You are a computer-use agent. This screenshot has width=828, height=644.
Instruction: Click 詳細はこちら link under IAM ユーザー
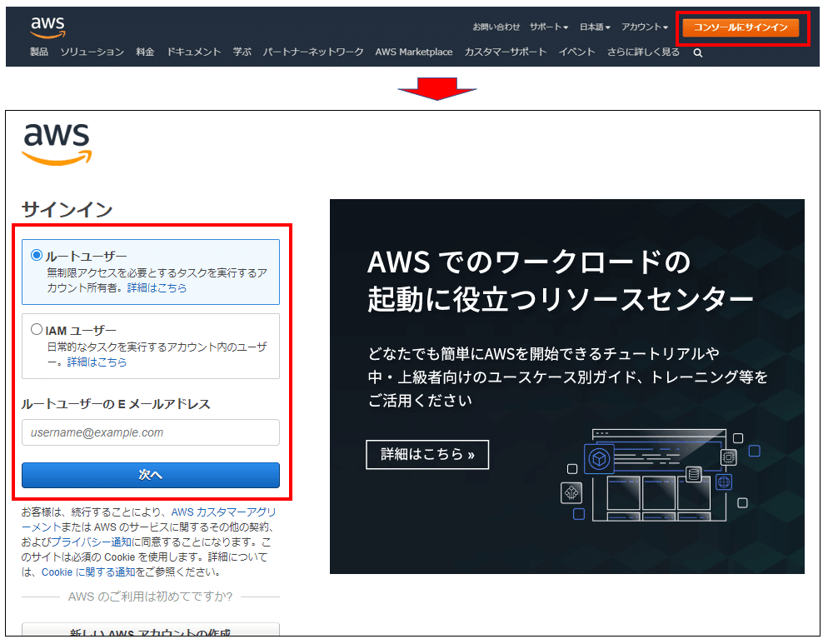(x=97, y=362)
